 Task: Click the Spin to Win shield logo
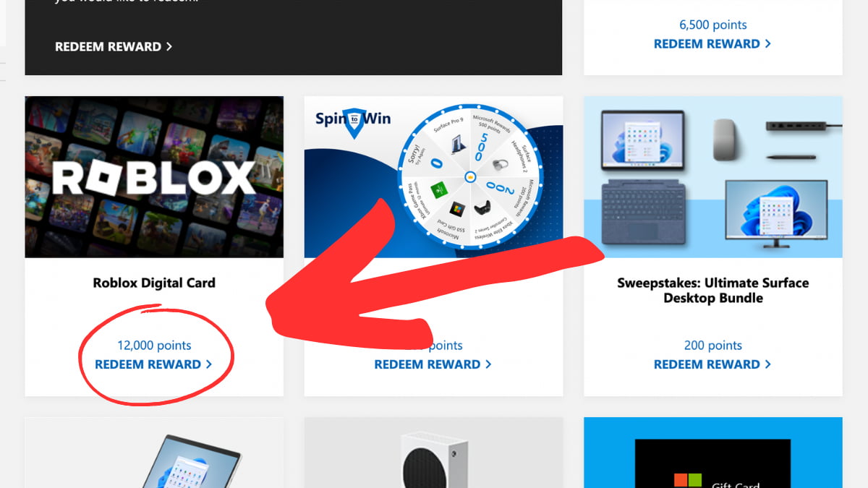(x=353, y=121)
